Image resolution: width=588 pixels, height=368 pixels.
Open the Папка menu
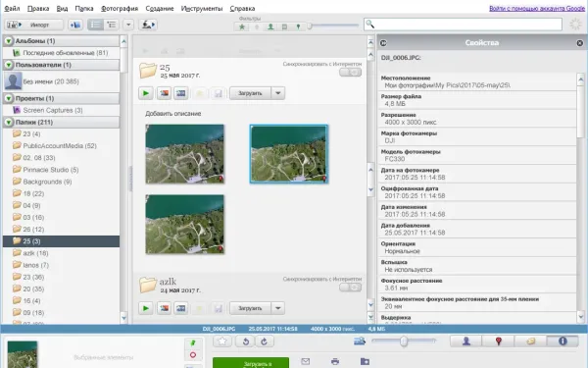pyautogui.click(x=84, y=8)
